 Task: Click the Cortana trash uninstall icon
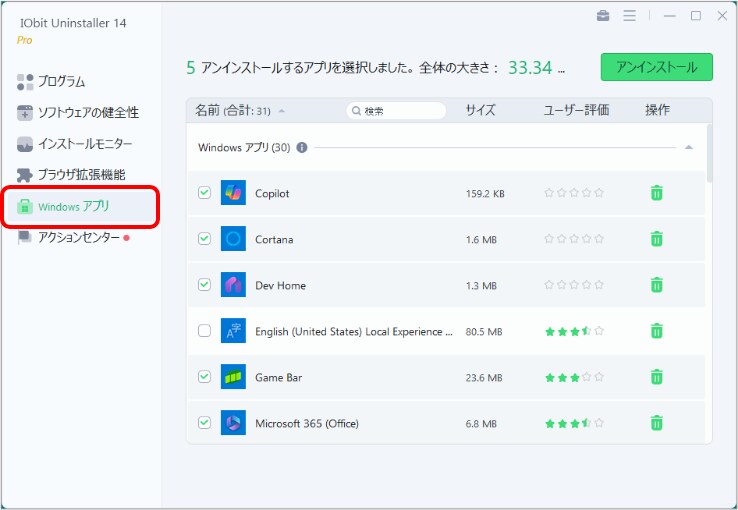657,239
